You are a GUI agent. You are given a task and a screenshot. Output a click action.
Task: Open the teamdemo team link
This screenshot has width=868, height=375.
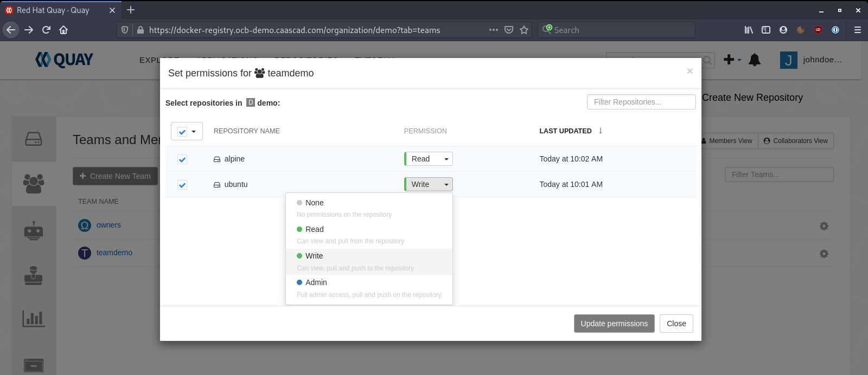[114, 253]
